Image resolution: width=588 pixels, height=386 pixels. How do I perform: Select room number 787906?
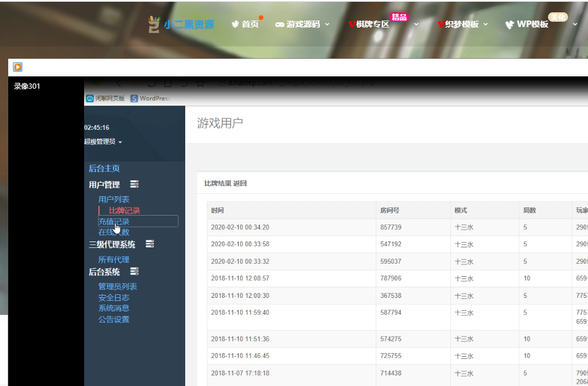[x=391, y=278]
